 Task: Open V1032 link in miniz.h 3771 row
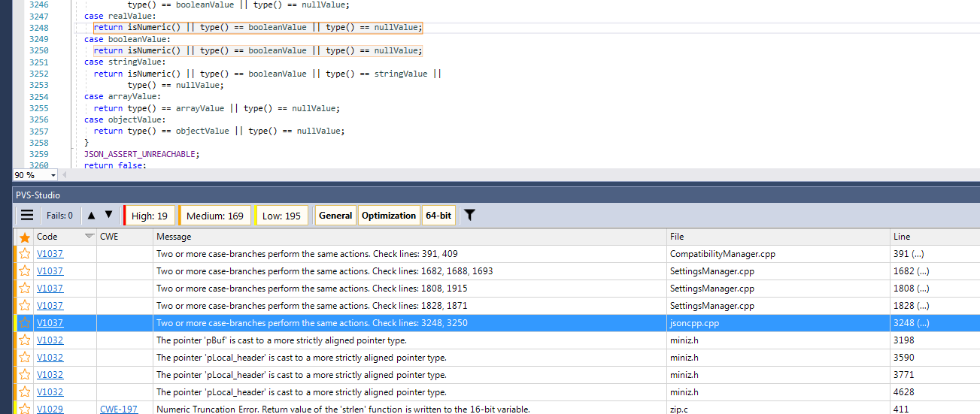(50, 375)
